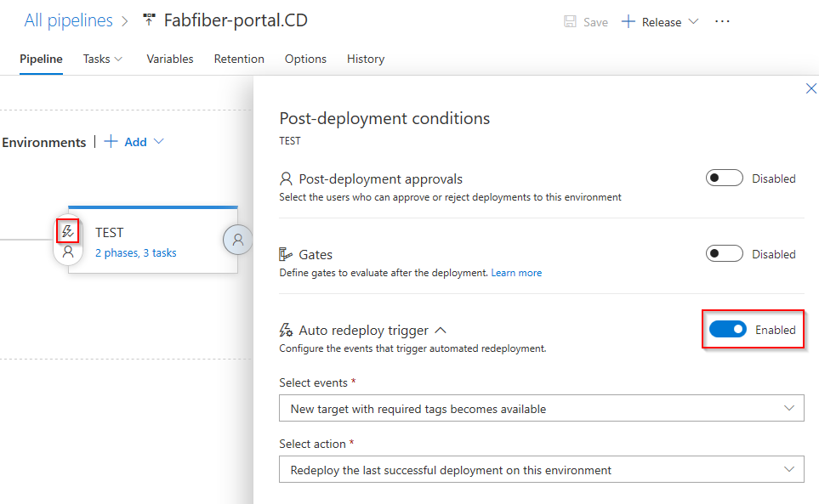Click the Release button label
The image size is (819, 504).
tap(662, 22)
